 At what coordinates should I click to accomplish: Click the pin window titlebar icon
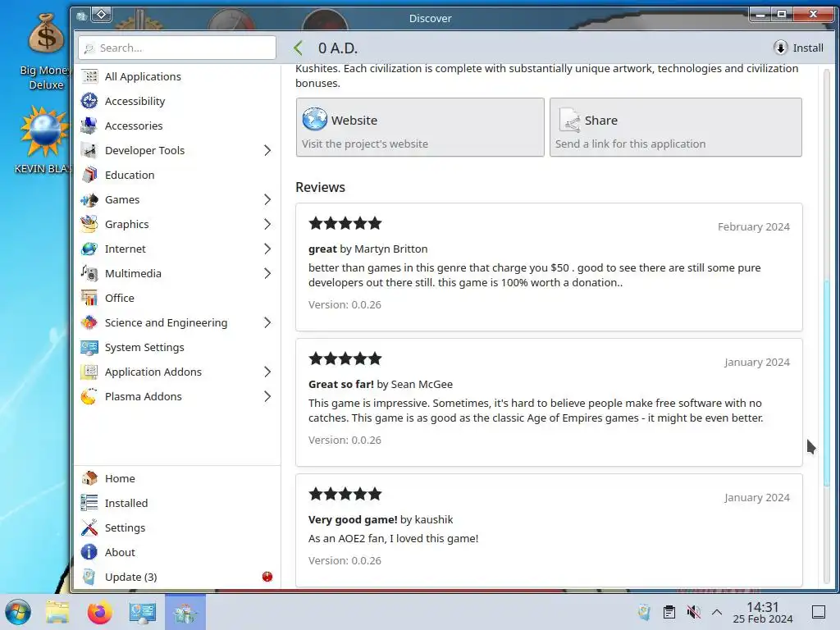102,15
